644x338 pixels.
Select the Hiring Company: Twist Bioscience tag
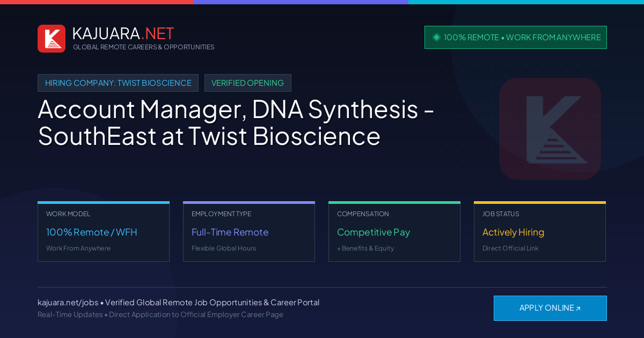[x=118, y=83]
